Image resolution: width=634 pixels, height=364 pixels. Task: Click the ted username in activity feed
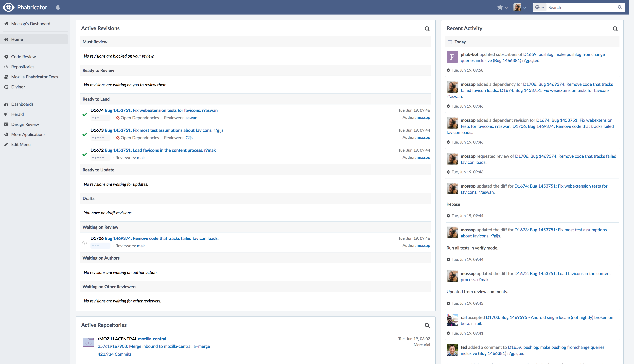pos(464,347)
